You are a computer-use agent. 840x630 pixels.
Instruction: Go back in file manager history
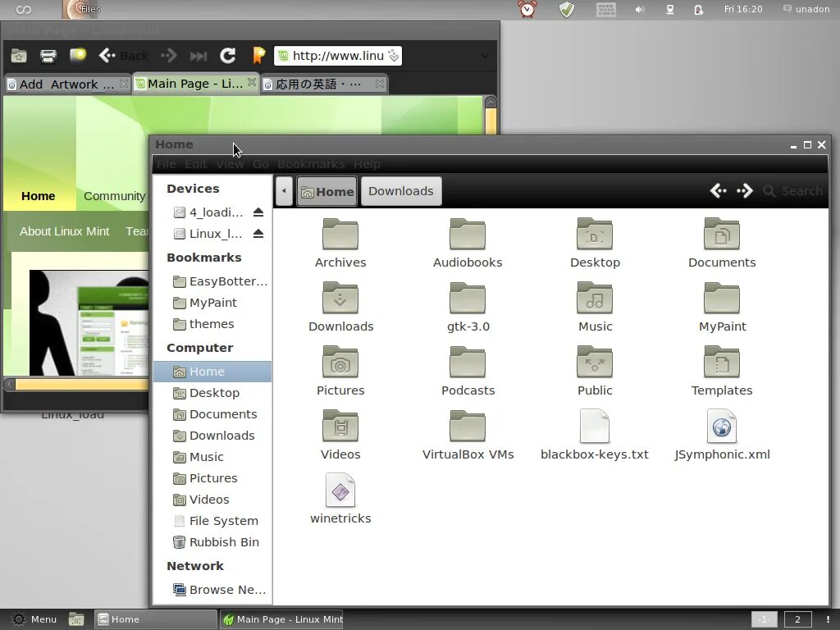719,190
